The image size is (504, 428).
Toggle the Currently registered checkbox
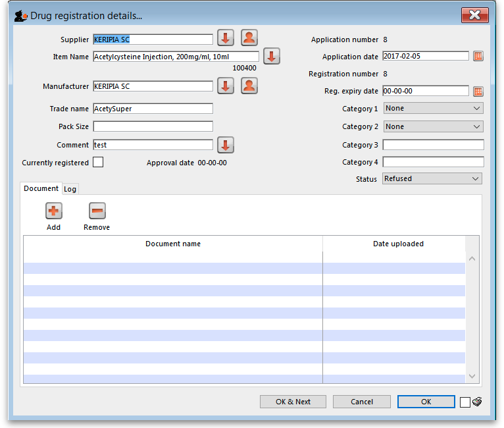coord(98,163)
